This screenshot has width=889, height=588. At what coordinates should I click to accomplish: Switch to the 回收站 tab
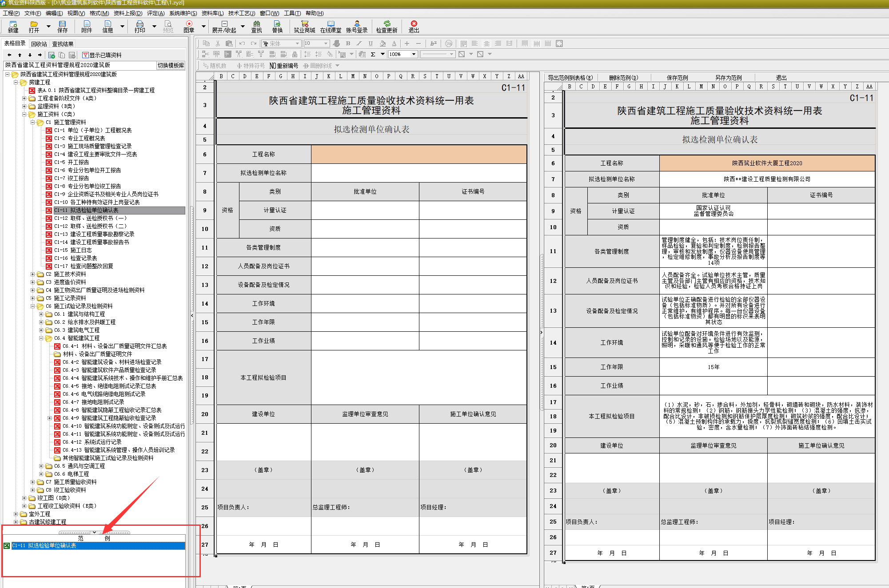(x=39, y=44)
